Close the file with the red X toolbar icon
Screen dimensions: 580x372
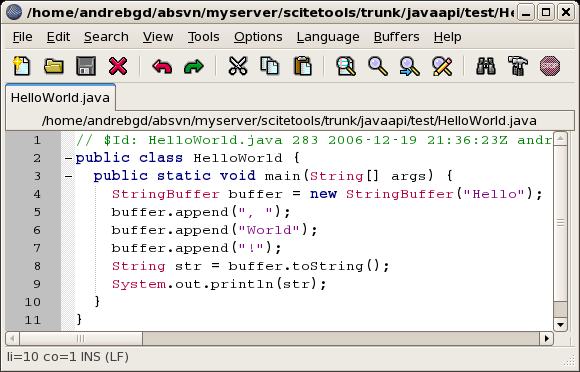(x=118, y=67)
